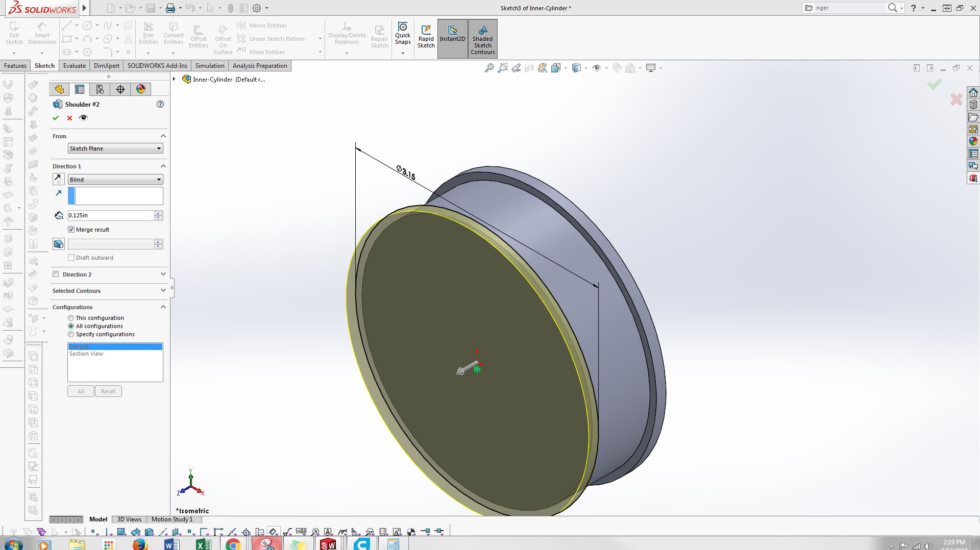The width and height of the screenshot is (980, 550).
Task: Open Google Chrome from taskbar
Action: click(x=233, y=544)
